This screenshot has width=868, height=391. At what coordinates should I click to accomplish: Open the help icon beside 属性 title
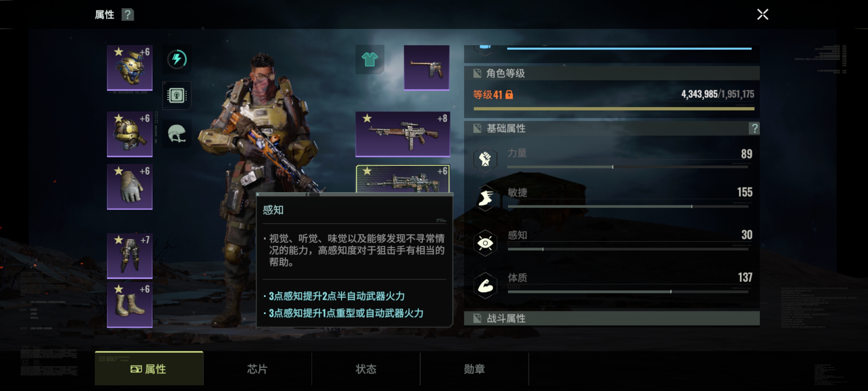127,14
